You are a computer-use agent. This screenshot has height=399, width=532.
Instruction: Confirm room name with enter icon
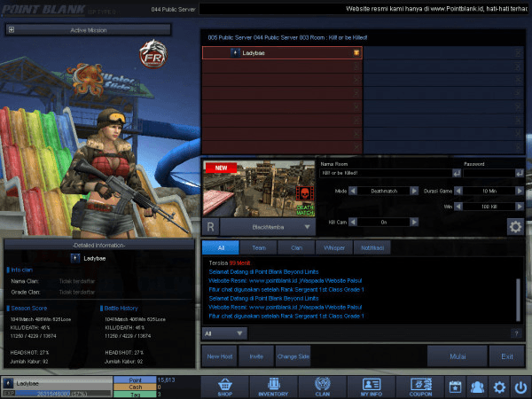(457, 174)
